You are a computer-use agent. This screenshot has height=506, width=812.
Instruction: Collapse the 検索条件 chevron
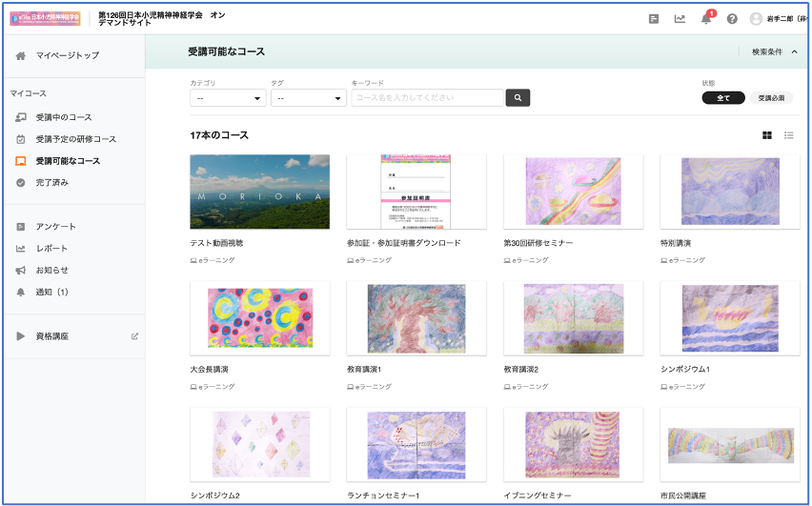[795, 51]
